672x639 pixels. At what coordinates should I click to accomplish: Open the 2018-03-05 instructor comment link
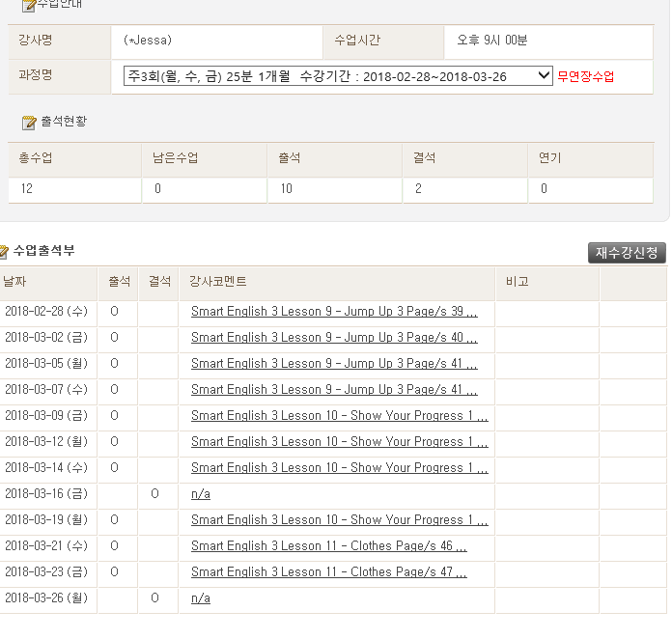click(334, 364)
